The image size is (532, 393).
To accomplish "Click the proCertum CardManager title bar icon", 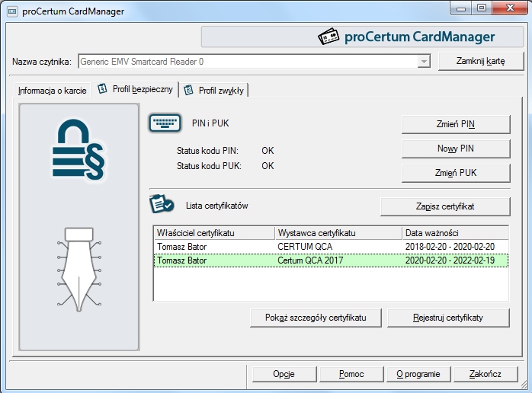I will [x=12, y=11].
